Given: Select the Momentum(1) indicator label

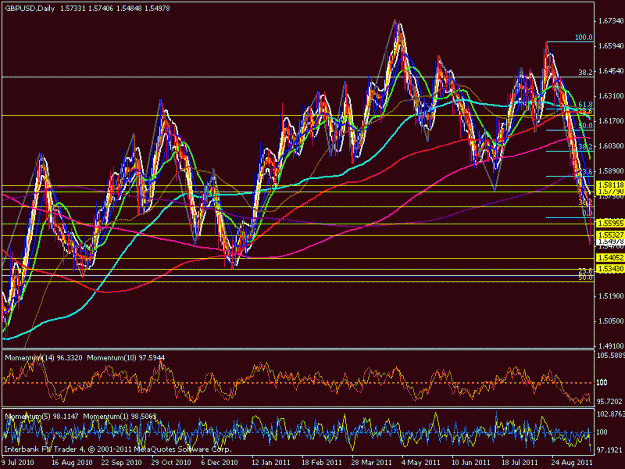Looking at the screenshot, I should 120,416.
